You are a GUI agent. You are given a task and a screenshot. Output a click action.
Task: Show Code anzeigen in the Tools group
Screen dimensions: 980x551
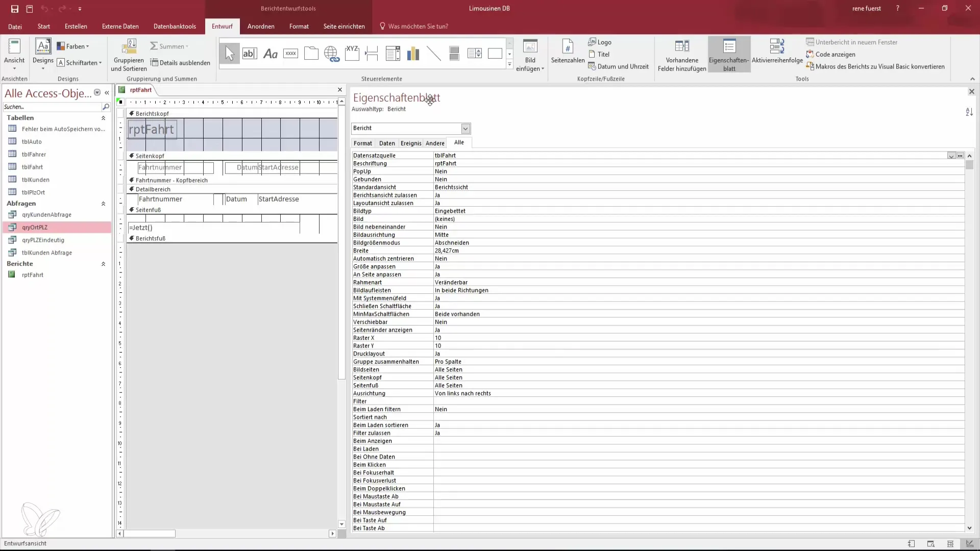(x=830, y=54)
